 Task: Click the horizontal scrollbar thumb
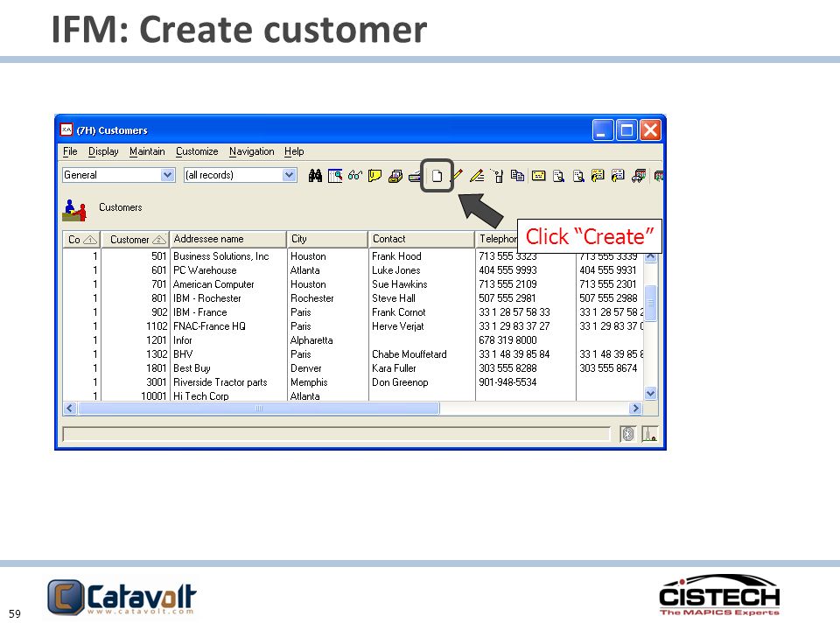(x=259, y=409)
